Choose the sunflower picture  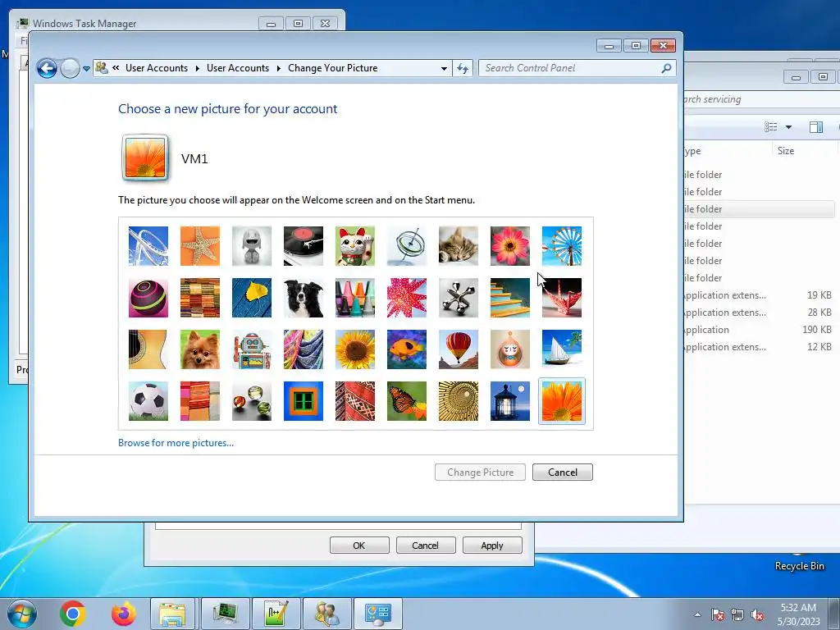(355, 349)
